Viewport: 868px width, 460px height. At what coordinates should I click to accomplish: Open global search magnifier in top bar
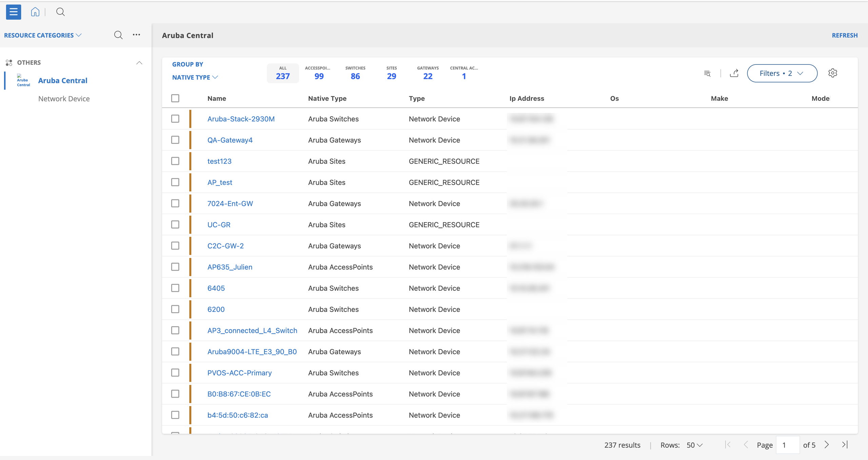point(60,12)
